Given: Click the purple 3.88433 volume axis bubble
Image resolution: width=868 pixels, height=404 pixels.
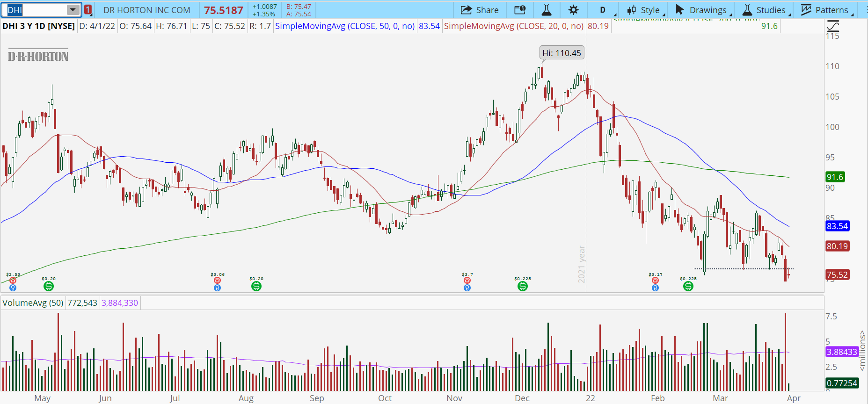Looking at the screenshot, I should click(x=842, y=352).
